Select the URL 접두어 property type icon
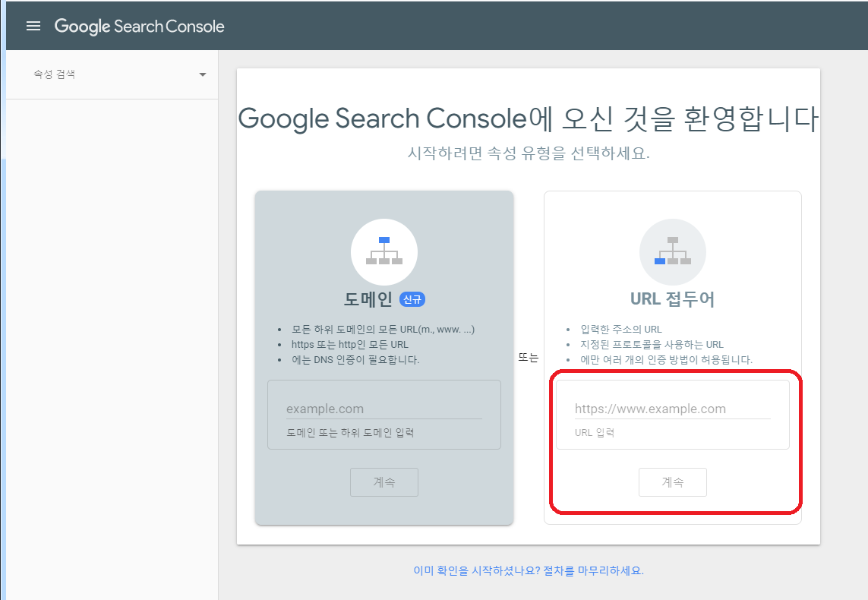Viewport: 868px width, 600px height. 673,252
